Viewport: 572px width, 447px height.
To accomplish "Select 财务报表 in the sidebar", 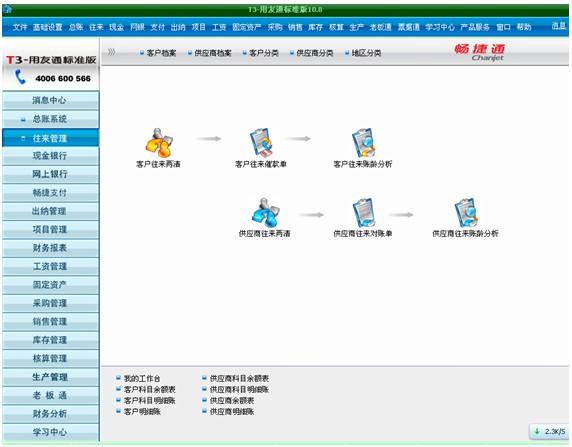I will 50,248.
